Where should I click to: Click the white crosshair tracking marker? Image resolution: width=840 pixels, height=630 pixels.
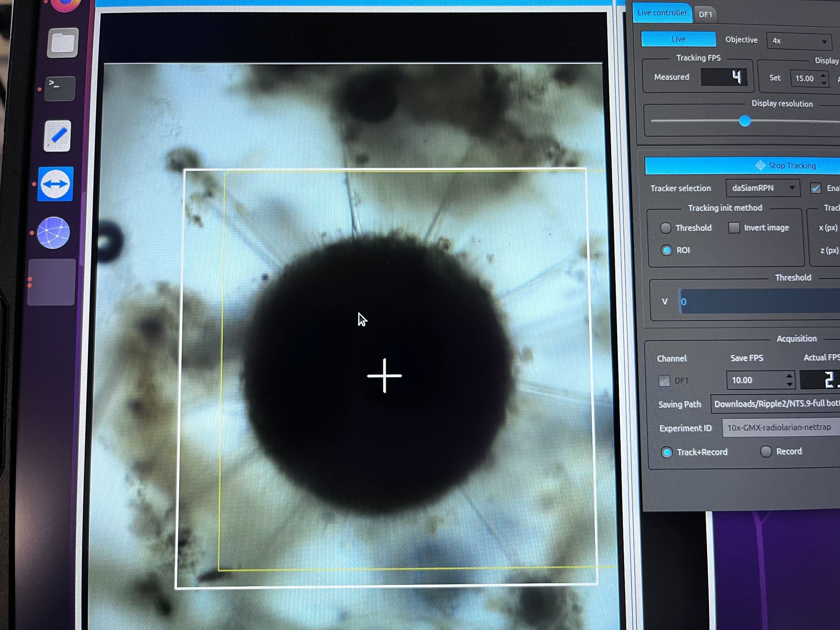(x=384, y=376)
